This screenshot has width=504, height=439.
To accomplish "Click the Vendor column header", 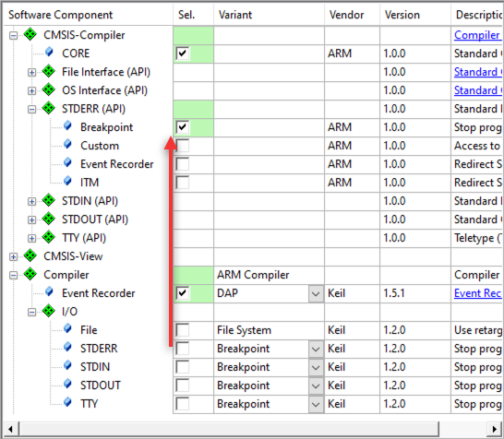I will tap(352, 15).
